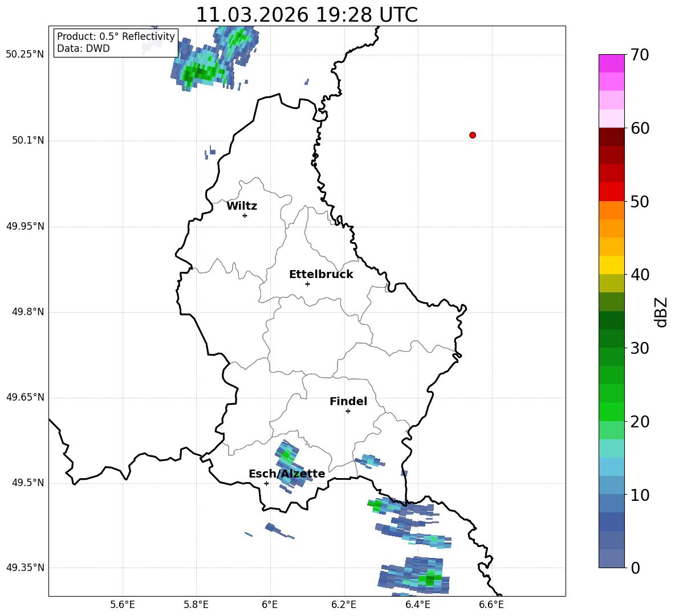Click the 20 tick on colorbar
675x616 pixels.
point(640,421)
